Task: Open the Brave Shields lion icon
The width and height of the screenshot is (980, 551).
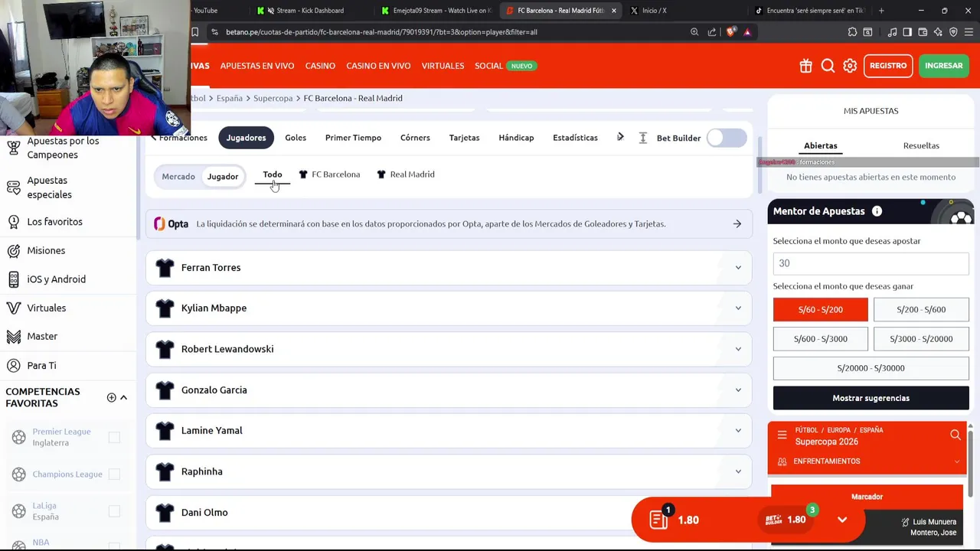Action: (x=730, y=32)
